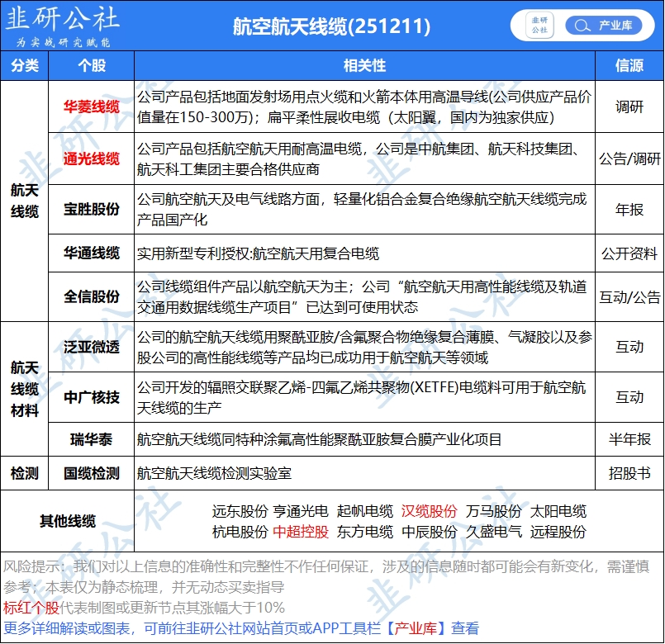Click 远程股份 in other cables
The width and height of the screenshot is (665, 644).
click(558, 532)
